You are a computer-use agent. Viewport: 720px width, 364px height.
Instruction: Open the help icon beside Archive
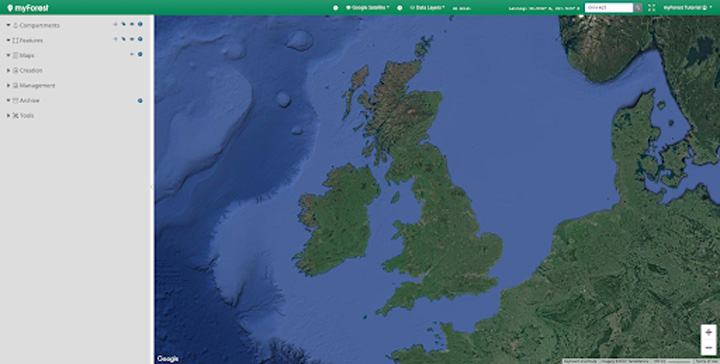coord(140,100)
